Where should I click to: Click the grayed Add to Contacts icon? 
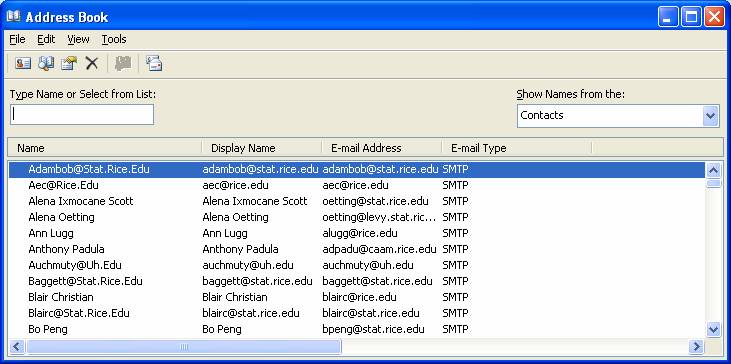123,63
